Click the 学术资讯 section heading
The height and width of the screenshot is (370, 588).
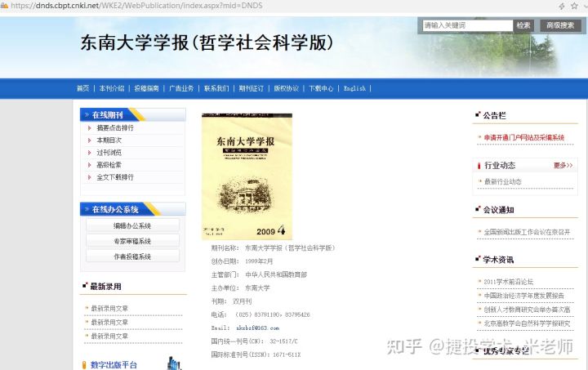[498, 260]
